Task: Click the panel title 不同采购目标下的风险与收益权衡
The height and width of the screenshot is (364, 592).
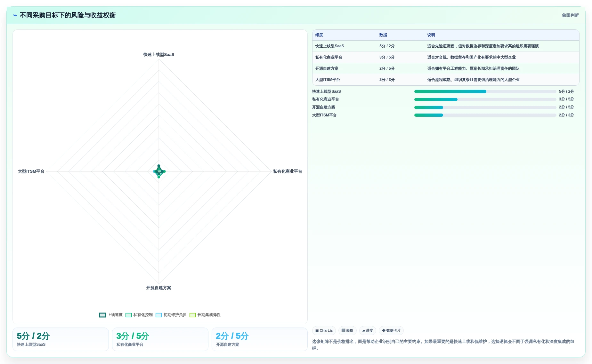Action: click(68, 15)
